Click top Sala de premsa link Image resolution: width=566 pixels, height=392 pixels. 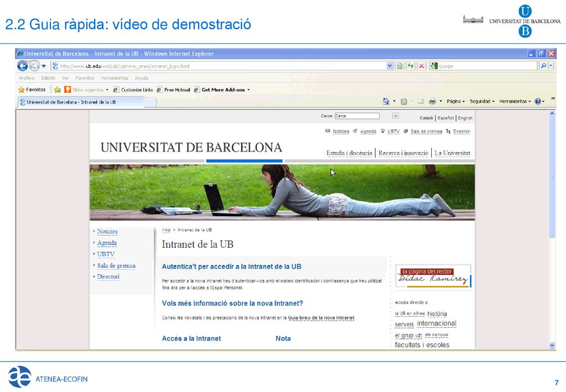pyautogui.click(x=426, y=132)
